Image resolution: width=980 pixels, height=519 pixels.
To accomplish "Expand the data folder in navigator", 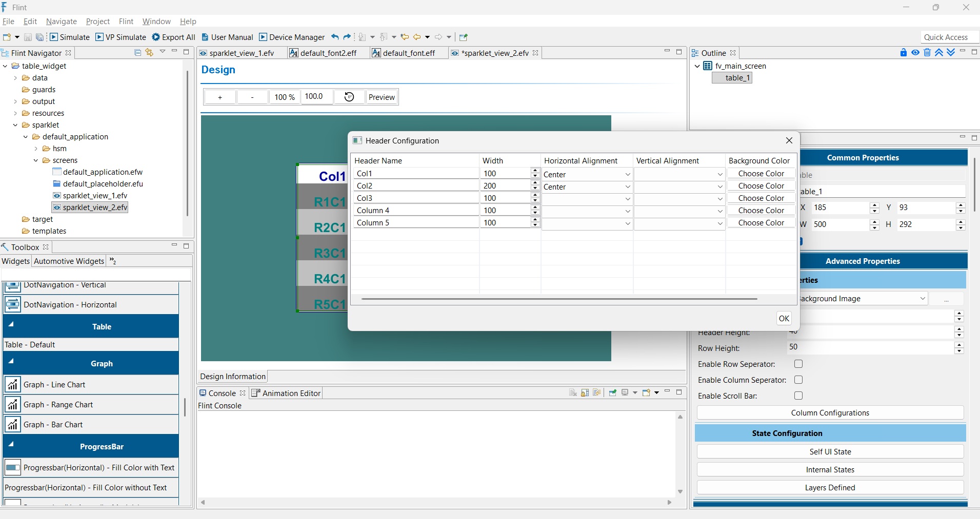I will click(15, 78).
